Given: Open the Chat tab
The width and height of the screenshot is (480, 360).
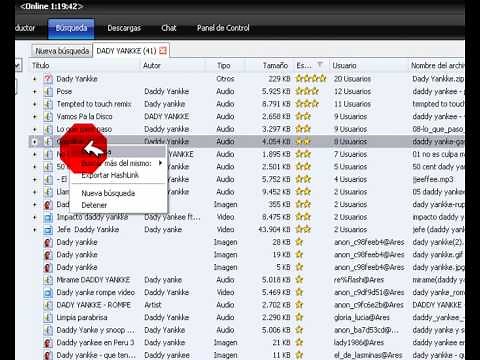Looking at the screenshot, I should click(169, 28).
